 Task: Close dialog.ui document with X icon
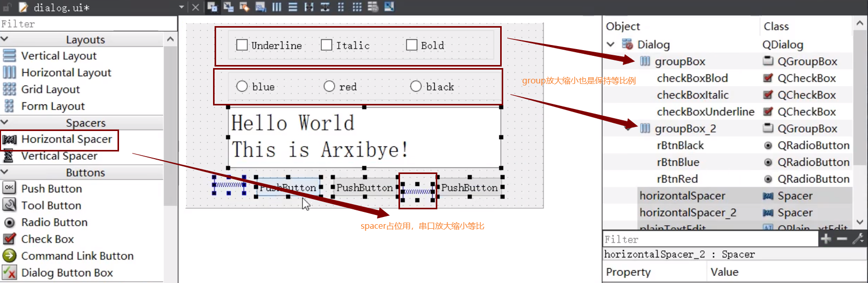click(195, 7)
